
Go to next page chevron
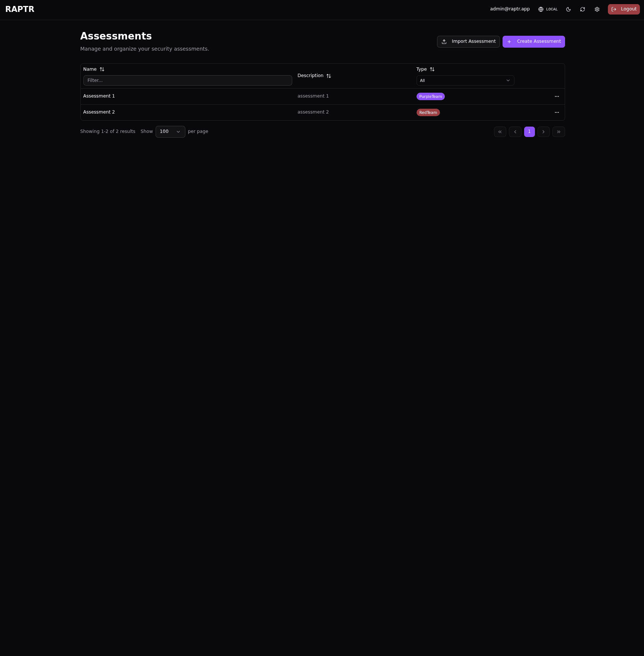543,132
